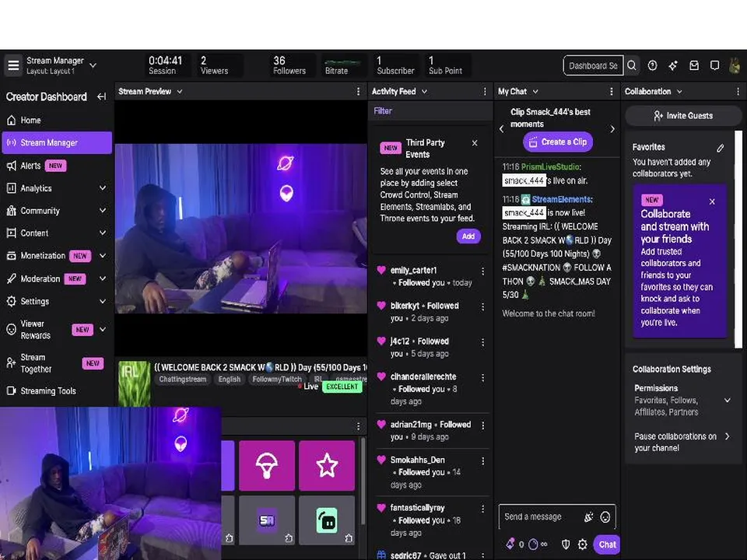Expand the Permissions collaboration setting
Screen dimensions: 747x560
click(x=728, y=401)
